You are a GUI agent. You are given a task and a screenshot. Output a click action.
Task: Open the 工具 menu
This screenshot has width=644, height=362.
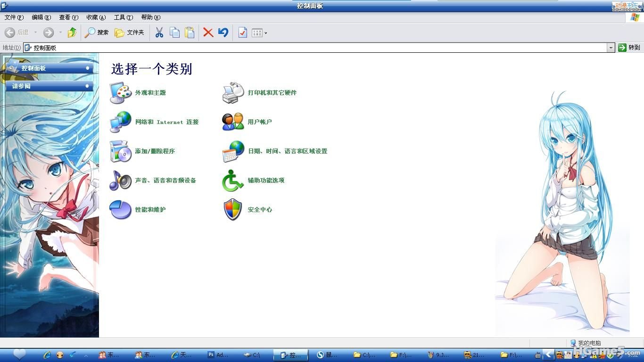click(x=124, y=17)
